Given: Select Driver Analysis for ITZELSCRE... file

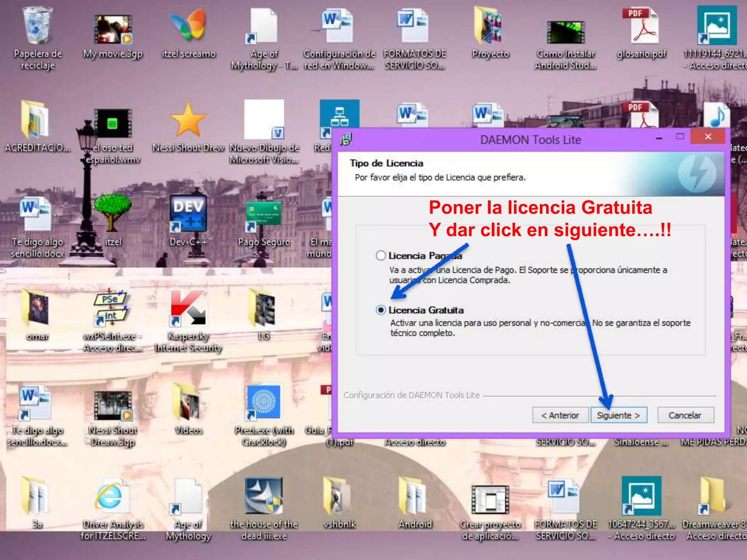Looking at the screenshot, I should coord(113,510).
